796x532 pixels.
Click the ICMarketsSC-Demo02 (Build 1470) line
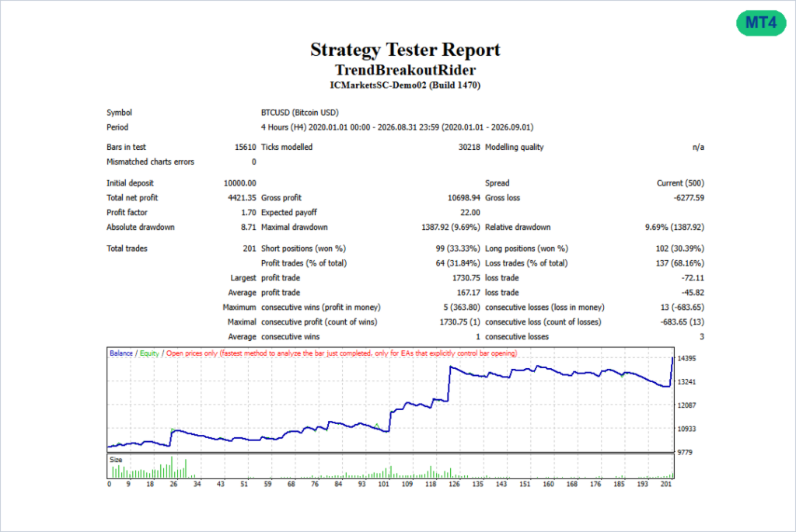pyautogui.click(x=405, y=85)
